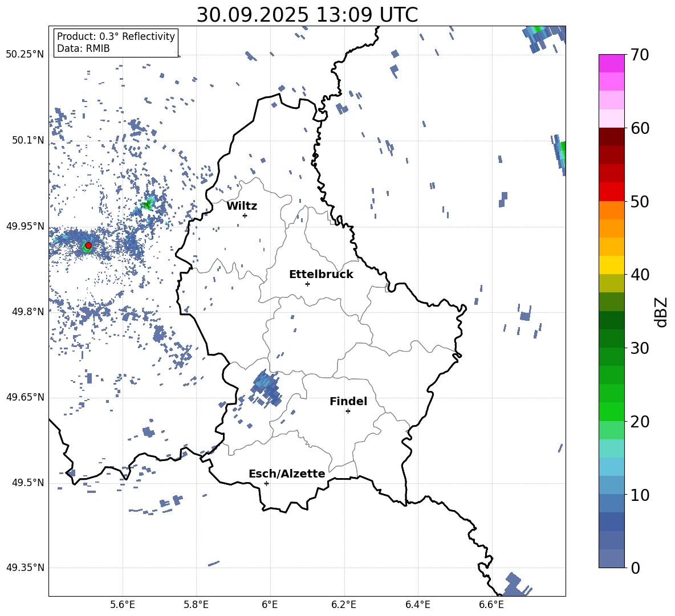Viewport: 675px width, 616px height.
Task: Click the red radar site marker
Action: [x=88, y=246]
